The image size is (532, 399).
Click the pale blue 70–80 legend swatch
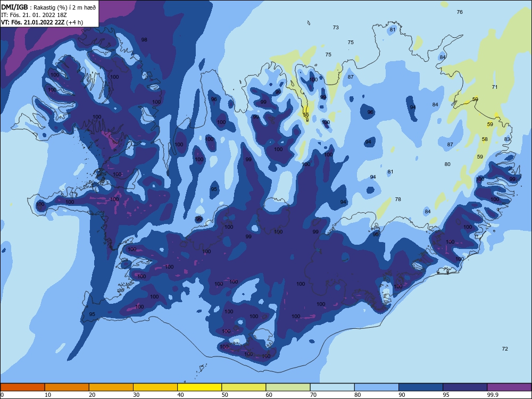pyautogui.click(x=332, y=387)
